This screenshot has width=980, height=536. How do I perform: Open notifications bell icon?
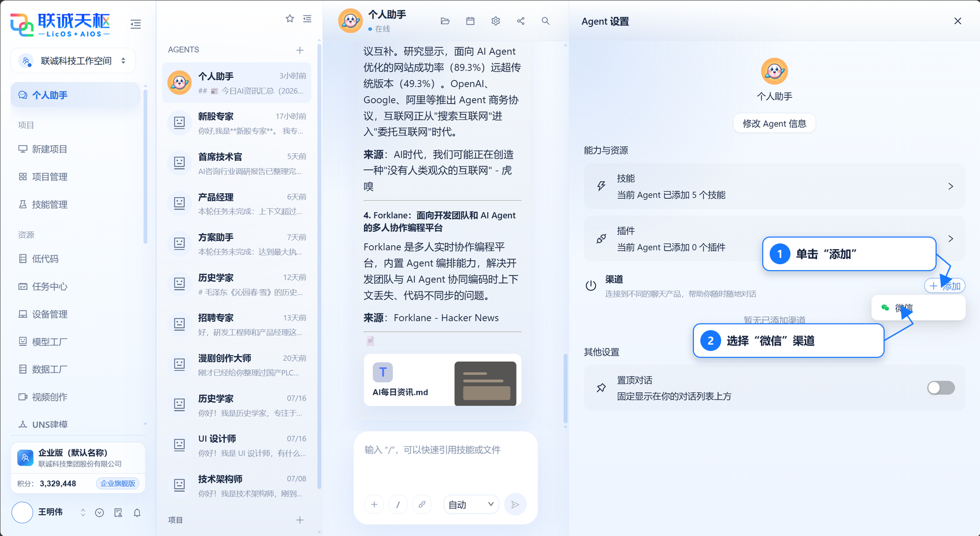pos(137,513)
